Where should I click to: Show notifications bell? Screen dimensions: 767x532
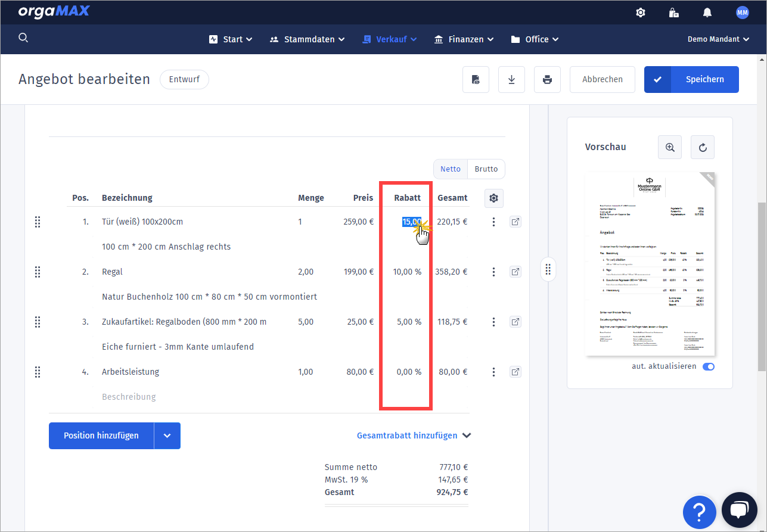click(707, 13)
